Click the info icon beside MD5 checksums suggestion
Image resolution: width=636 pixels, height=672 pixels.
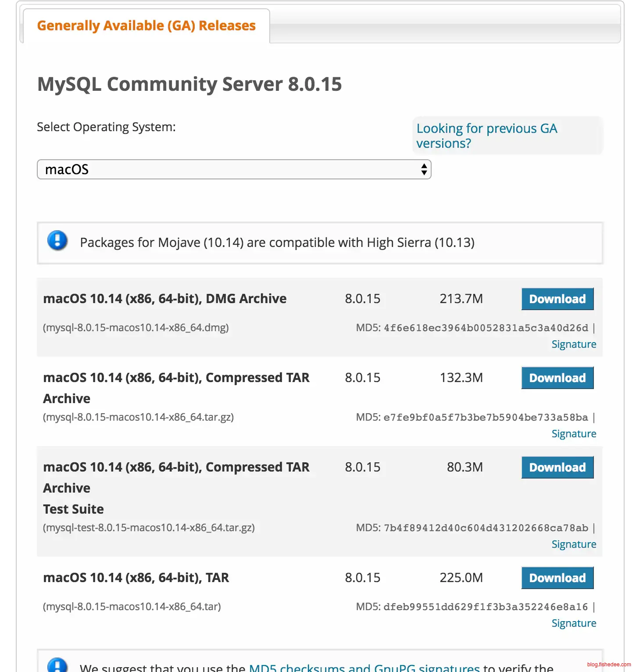(57, 665)
